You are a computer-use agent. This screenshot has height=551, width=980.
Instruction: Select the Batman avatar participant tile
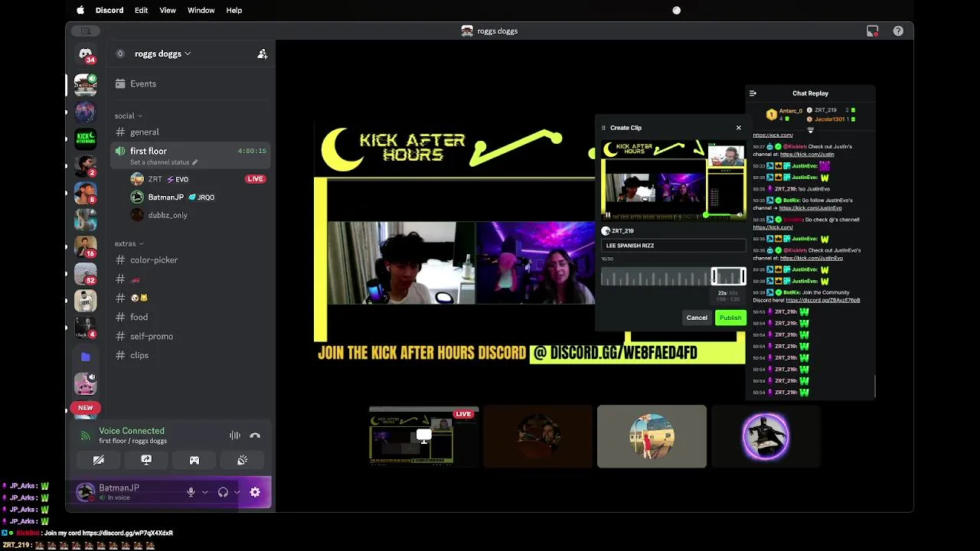[x=766, y=436]
